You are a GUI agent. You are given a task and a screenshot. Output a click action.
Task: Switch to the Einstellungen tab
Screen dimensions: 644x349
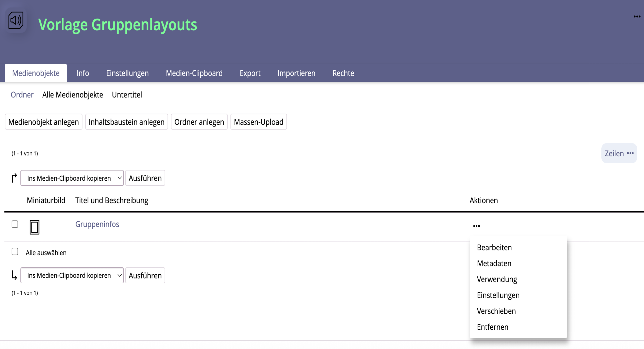127,73
